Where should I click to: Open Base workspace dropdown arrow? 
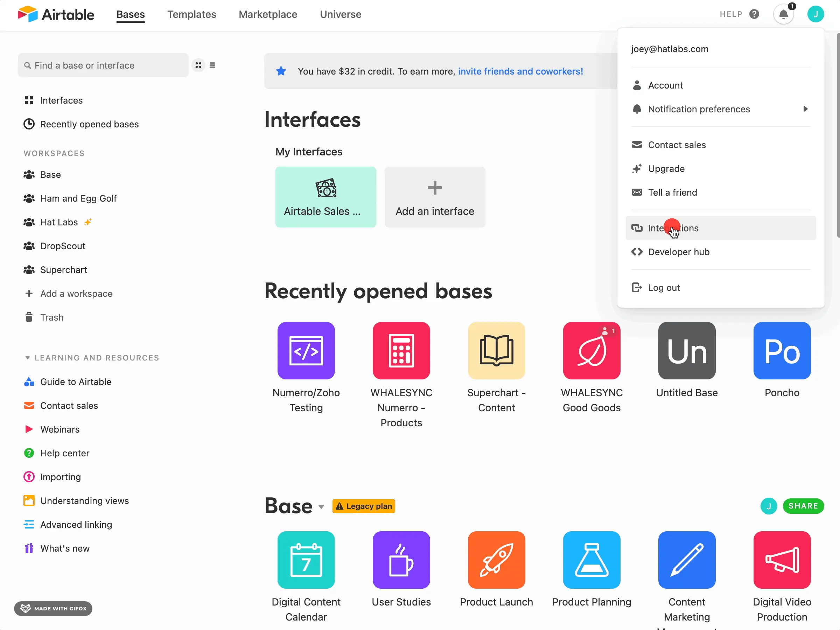click(321, 506)
